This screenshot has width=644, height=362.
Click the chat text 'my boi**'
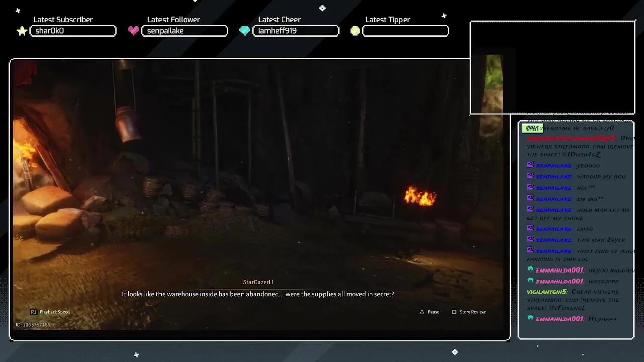coord(590,199)
